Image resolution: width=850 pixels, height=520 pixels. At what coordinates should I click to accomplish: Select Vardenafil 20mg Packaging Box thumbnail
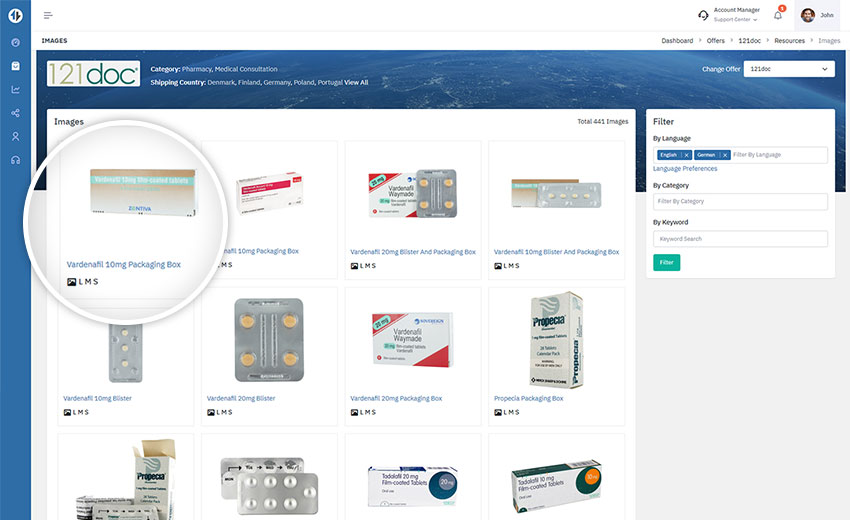(x=413, y=340)
